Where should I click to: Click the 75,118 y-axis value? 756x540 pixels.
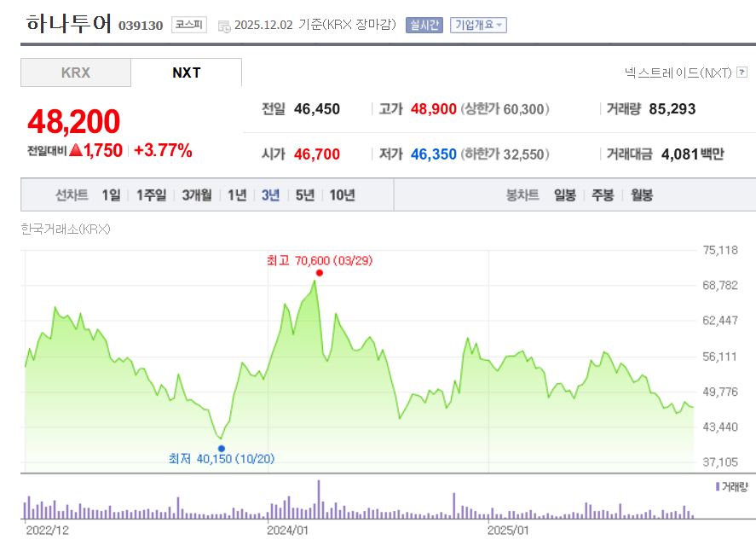tap(720, 250)
